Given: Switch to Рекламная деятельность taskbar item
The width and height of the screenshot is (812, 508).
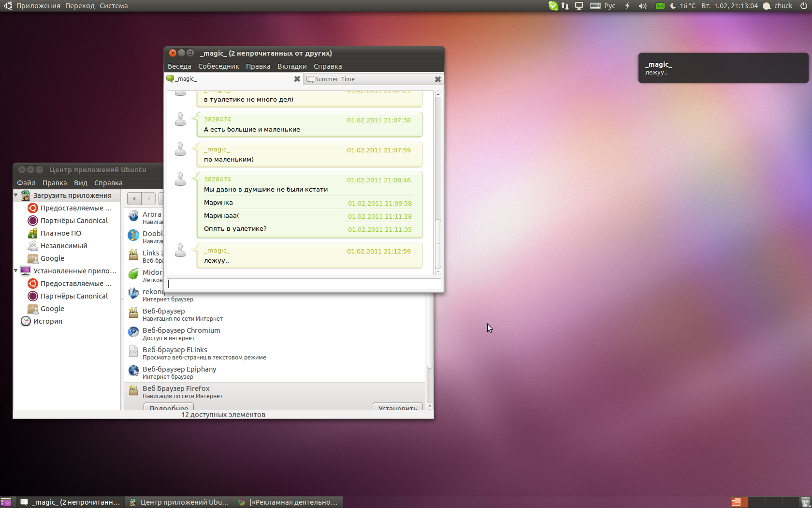Looking at the screenshot, I should coord(289,502).
